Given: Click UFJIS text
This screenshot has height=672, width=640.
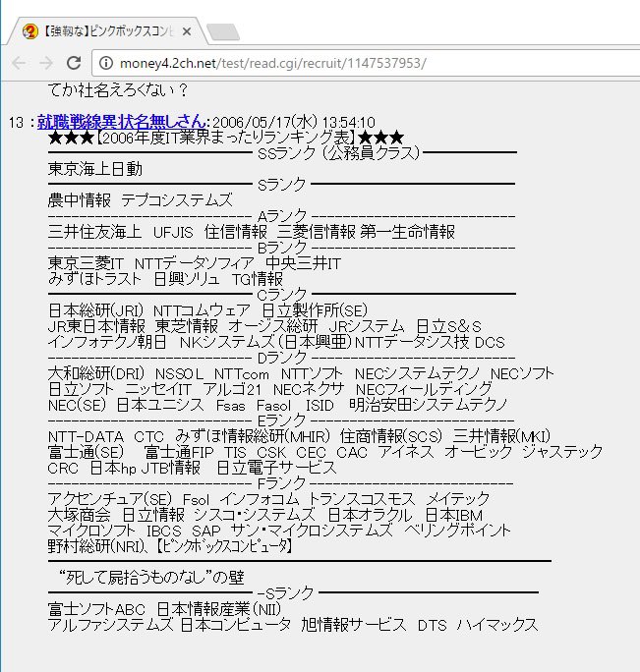Looking at the screenshot, I should tap(173, 232).
